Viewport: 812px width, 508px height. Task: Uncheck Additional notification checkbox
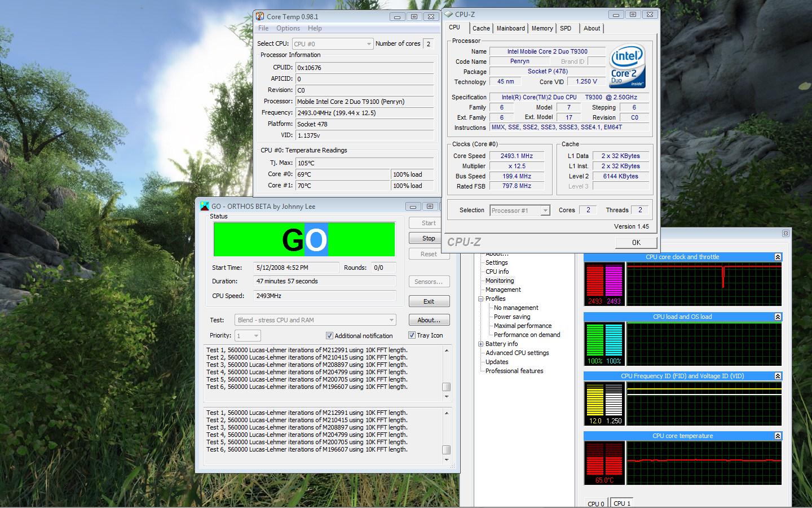point(329,335)
